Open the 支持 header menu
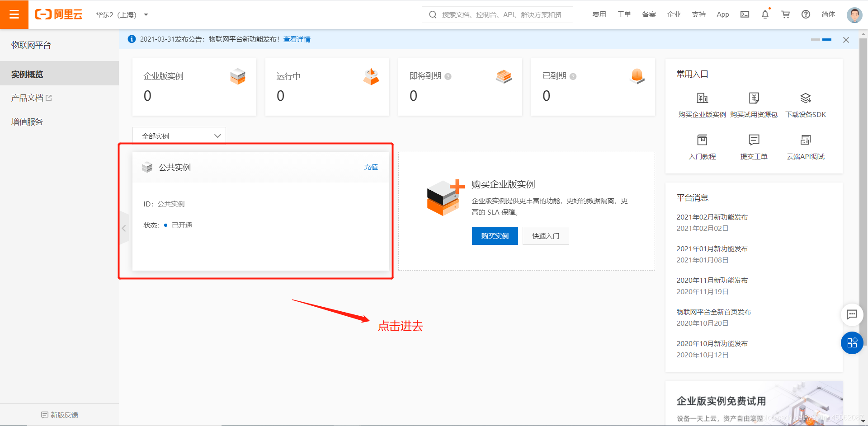This screenshot has height=426, width=868. [698, 14]
